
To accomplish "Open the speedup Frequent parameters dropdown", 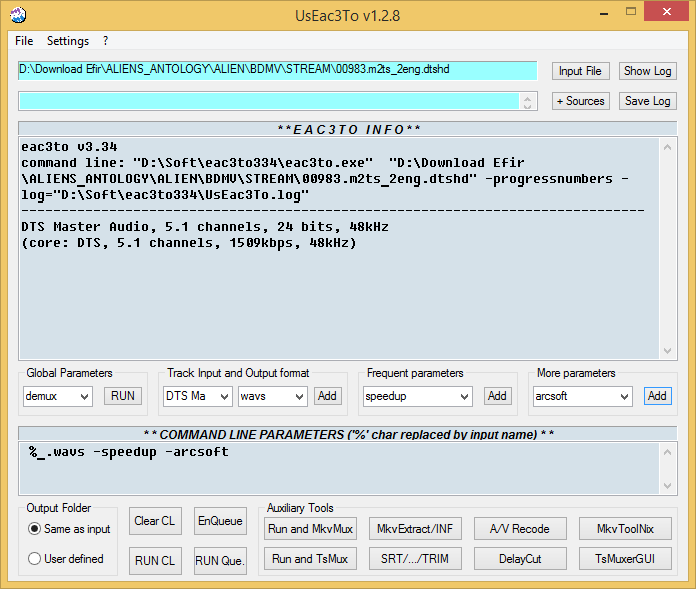I will click(418, 396).
